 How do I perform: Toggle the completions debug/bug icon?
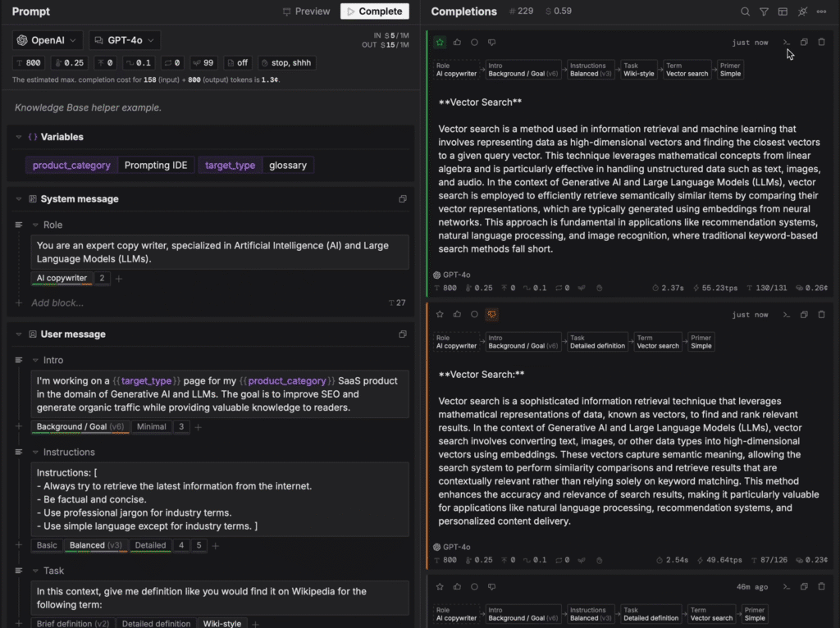[x=802, y=11]
